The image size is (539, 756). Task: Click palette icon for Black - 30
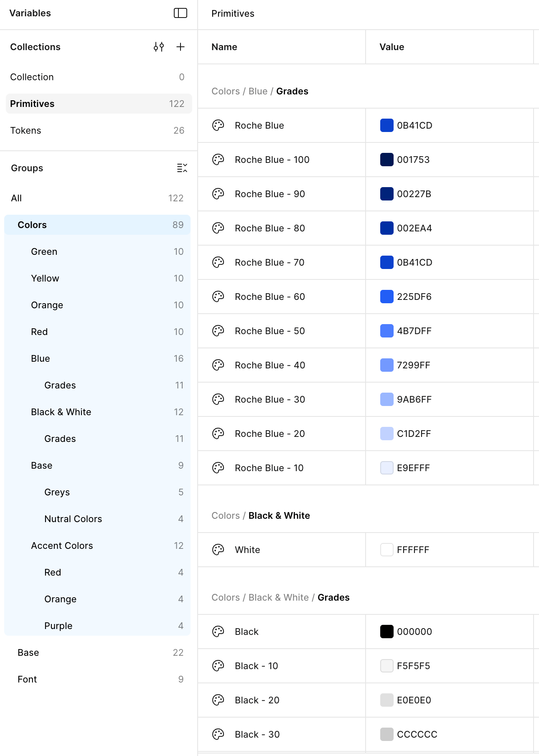218,734
